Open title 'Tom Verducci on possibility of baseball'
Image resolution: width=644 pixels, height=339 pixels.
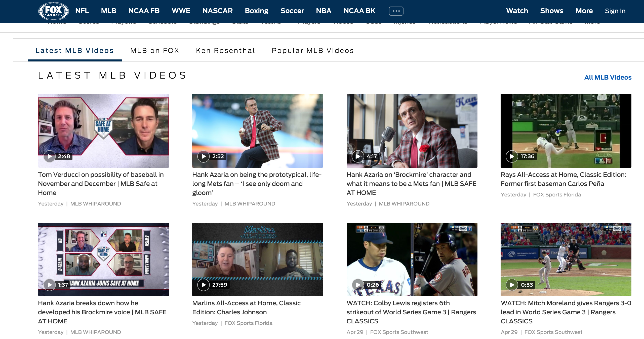coord(101,184)
